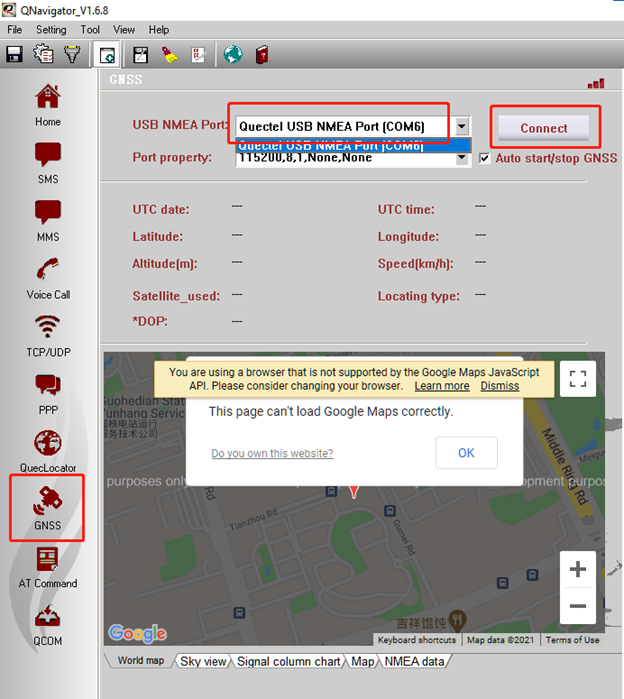Open the Setting menu
624x699 pixels.
[51, 30]
